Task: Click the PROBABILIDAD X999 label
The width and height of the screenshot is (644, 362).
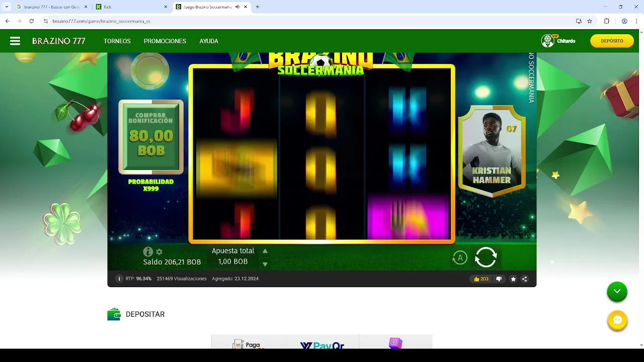Action: (151, 185)
